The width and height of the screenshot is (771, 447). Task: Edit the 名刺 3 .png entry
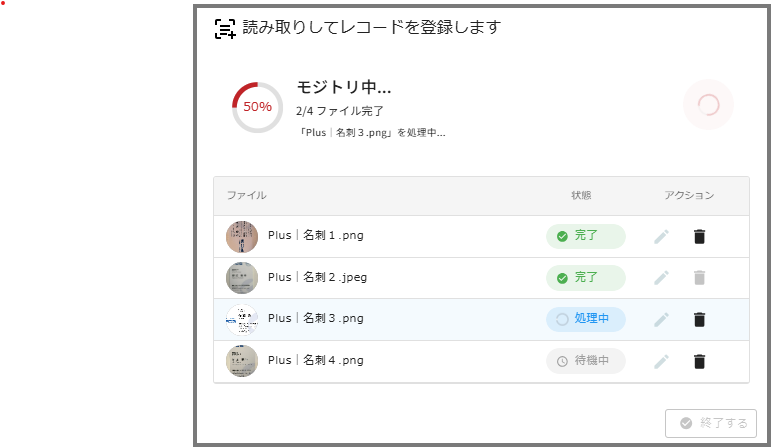[661, 320]
